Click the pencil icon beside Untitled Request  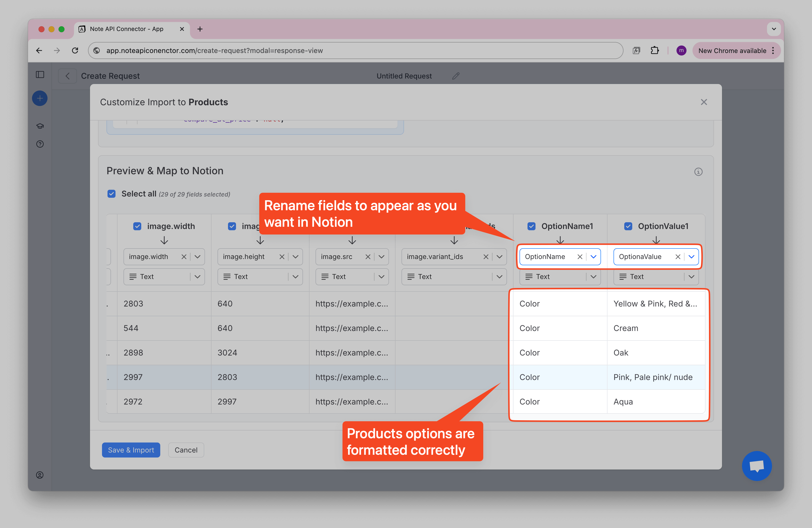click(456, 76)
